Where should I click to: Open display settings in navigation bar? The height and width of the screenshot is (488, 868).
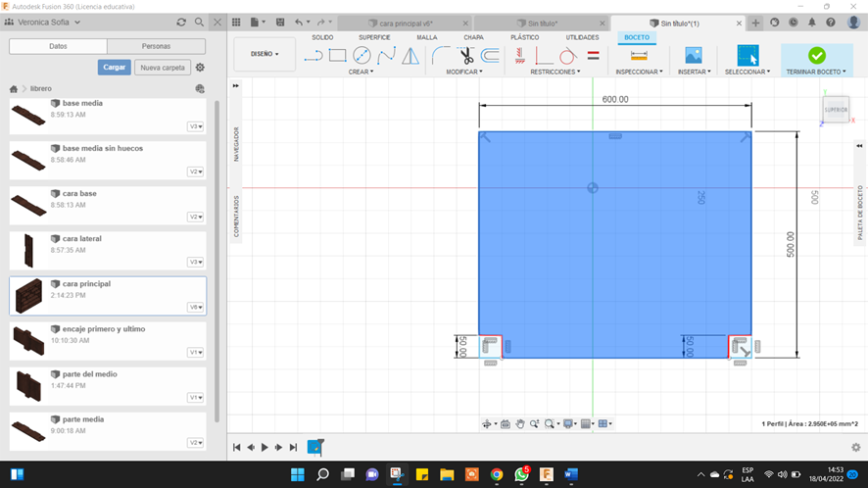point(568,423)
